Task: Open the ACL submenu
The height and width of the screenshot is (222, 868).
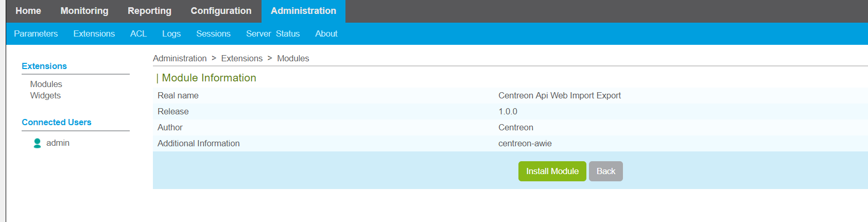Action: pyautogui.click(x=138, y=33)
